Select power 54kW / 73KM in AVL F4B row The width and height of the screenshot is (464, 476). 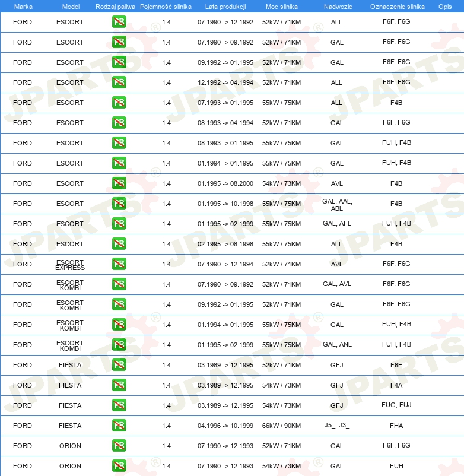282,183
